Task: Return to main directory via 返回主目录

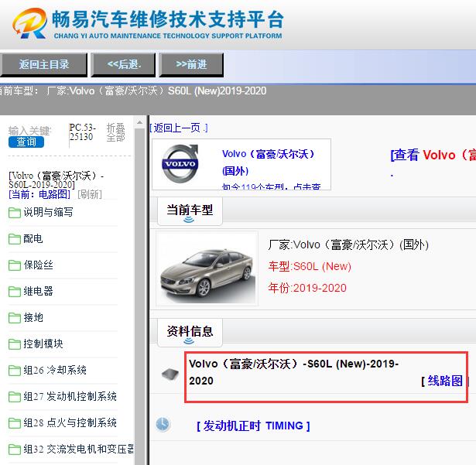Action: tap(44, 64)
